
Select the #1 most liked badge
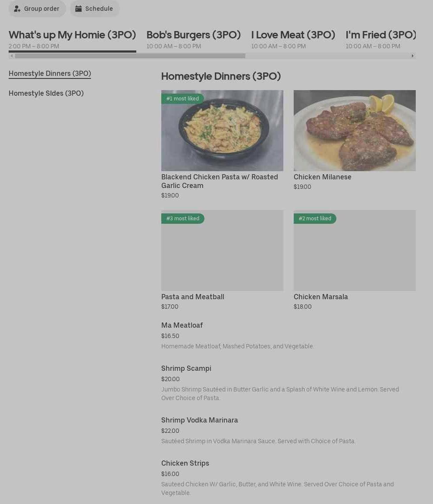(182, 99)
